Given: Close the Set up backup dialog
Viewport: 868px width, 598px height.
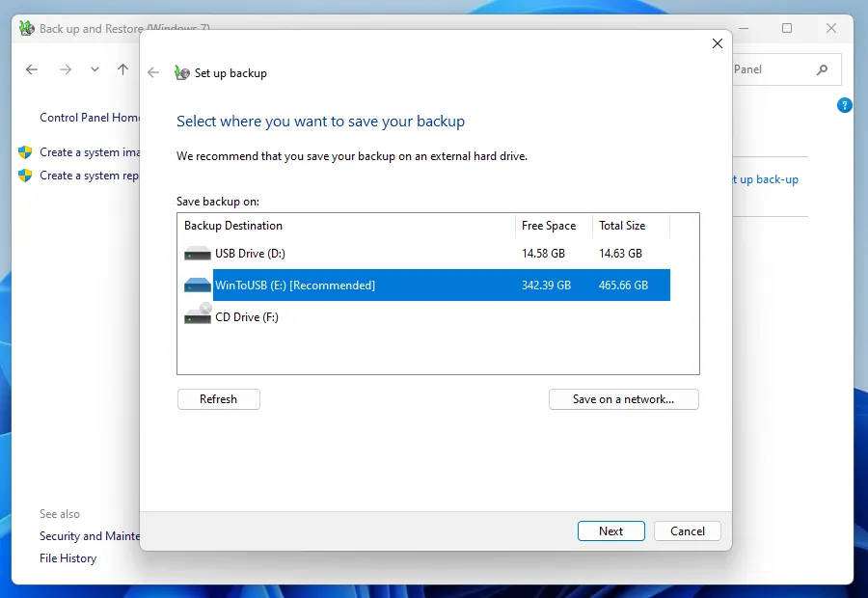Looking at the screenshot, I should pyautogui.click(x=717, y=44).
